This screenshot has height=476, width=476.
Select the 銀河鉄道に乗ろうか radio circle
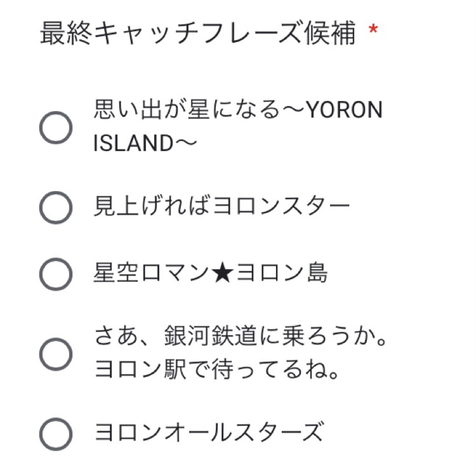pos(56,354)
